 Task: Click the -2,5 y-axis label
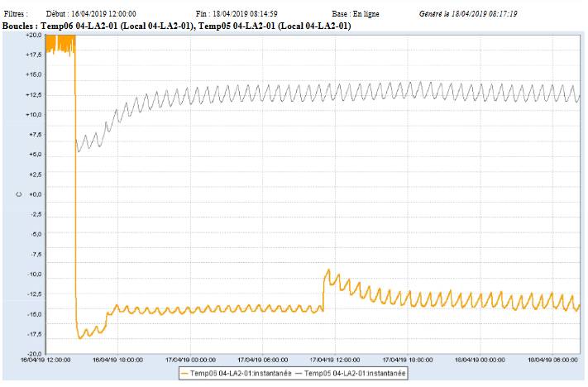coord(36,214)
